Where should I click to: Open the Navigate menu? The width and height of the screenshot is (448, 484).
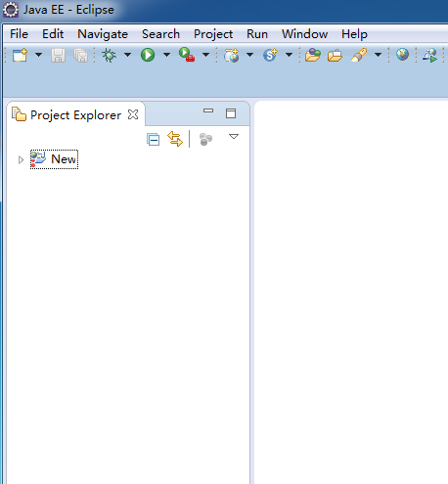tap(103, 34)
